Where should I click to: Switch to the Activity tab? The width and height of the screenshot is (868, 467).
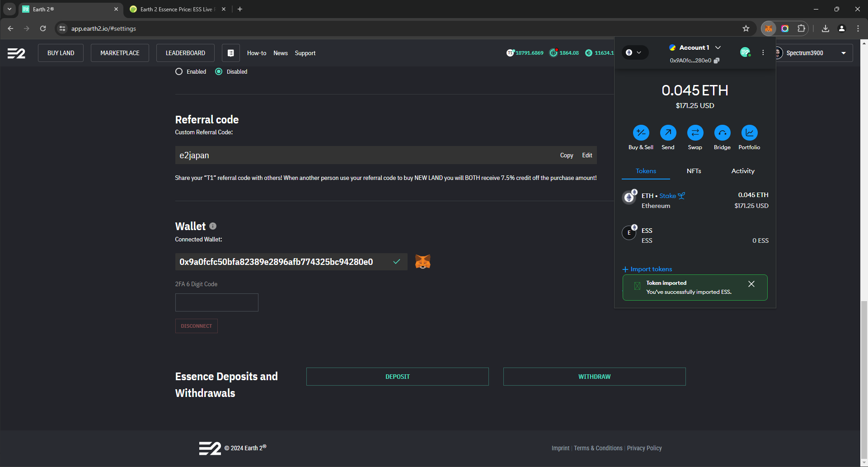click(742, 171)
